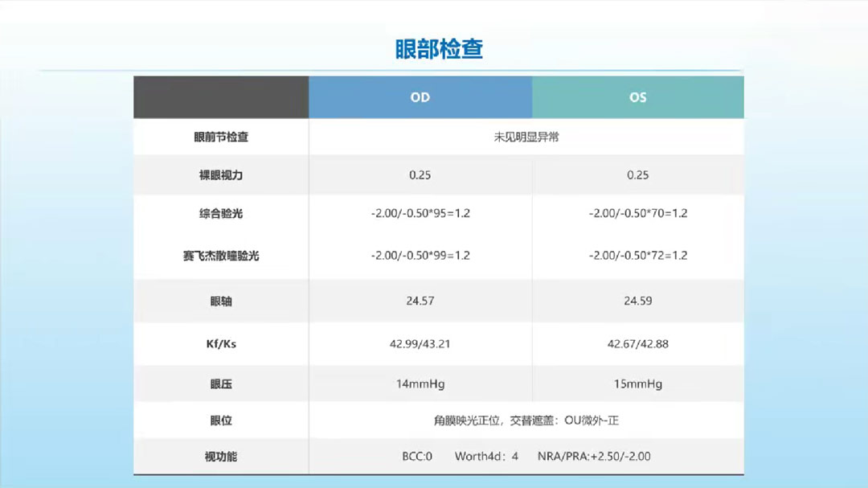Select OS 综合验光 value ending *70=1.2
This screenshot has width=868, height=488.
pos(637,213)
